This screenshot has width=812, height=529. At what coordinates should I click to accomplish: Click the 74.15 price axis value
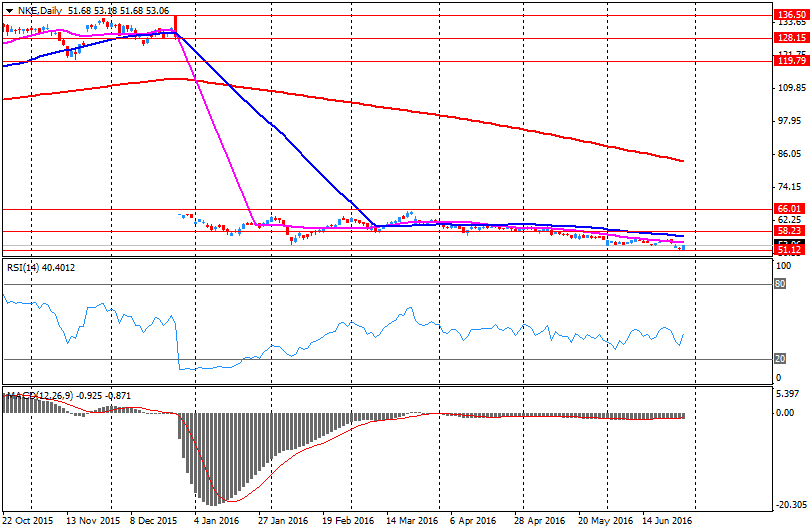pos(790,187)
